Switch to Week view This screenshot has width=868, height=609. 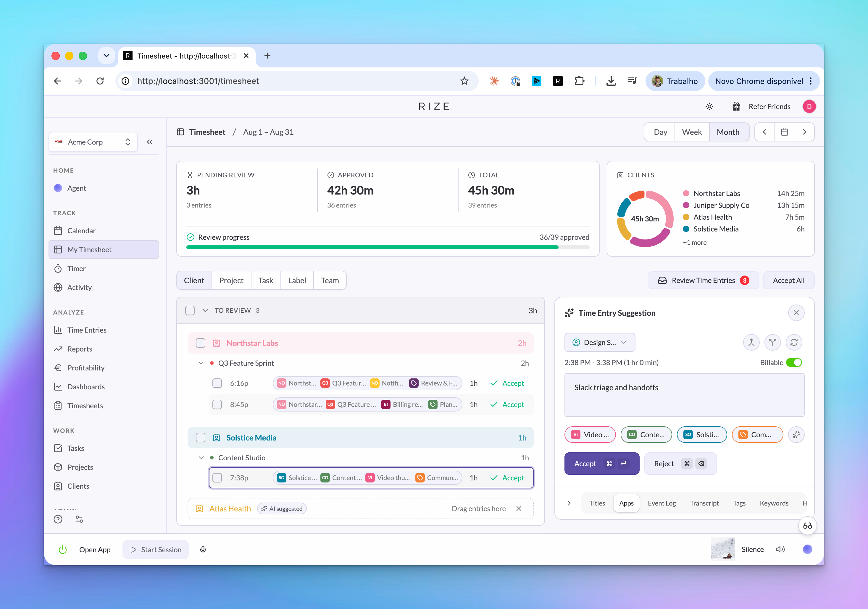point(692,132)
